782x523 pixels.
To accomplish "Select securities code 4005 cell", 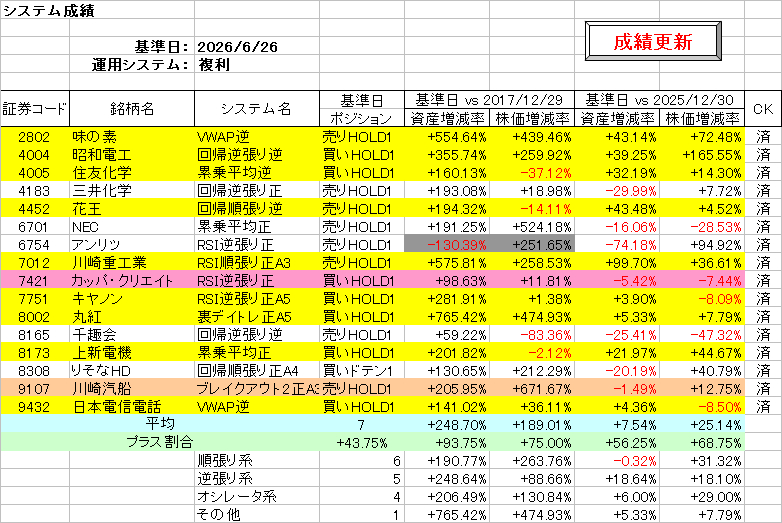I will click(x=35, y=173).
